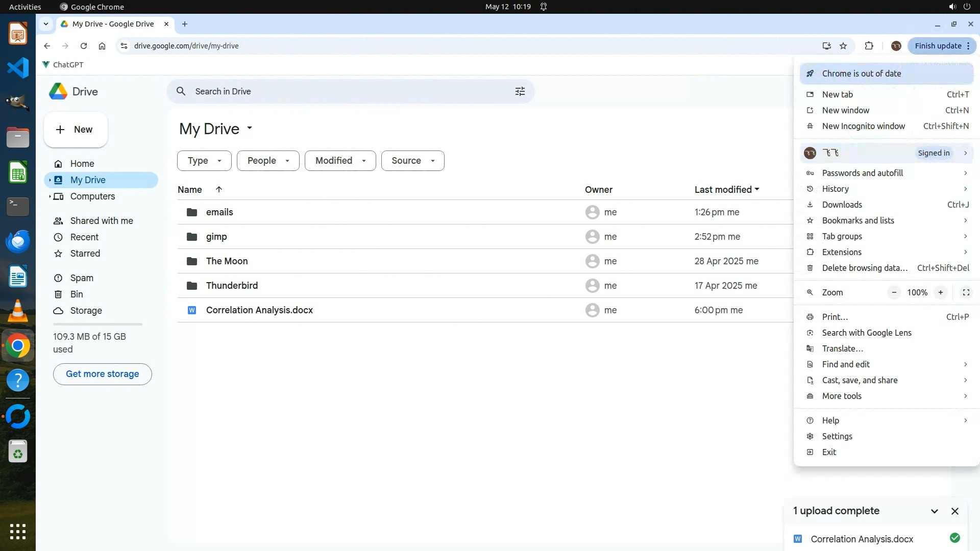Increase zoom with the plus button
Viewport: 980px width, 551px height.
[940, 292]
